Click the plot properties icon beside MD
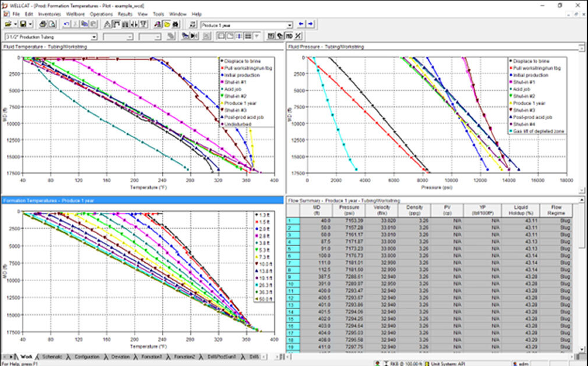 [x=280, y=36]
